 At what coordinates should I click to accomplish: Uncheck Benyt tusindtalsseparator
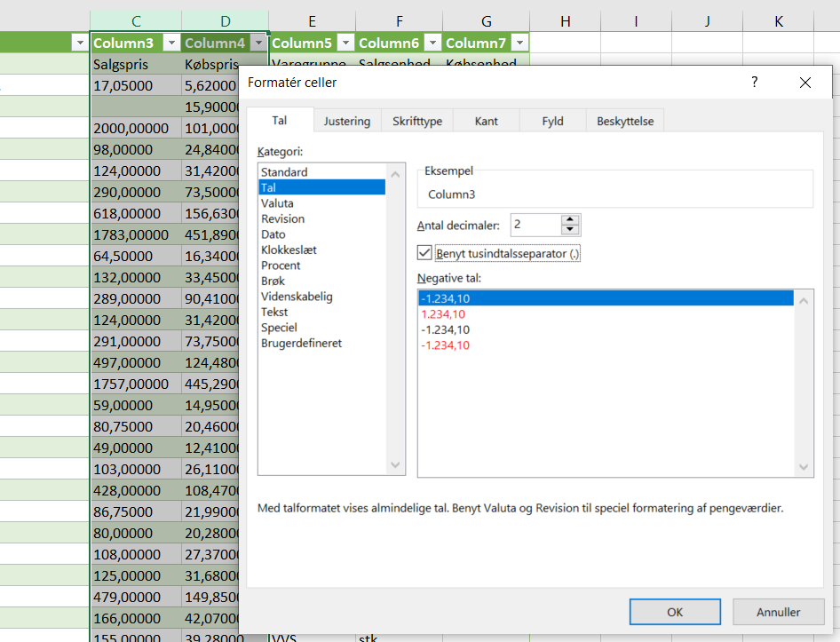pos(425,252)
